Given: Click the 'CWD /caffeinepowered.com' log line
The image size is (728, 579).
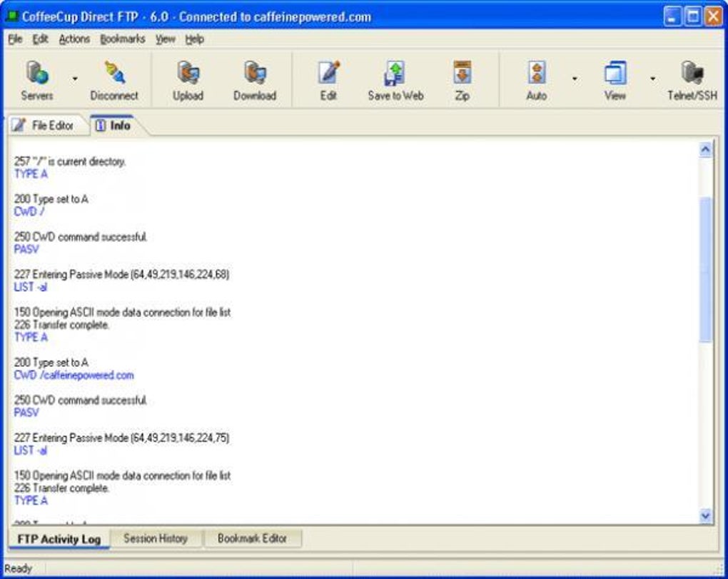Looking at the screenshot, I should point(74,375).
